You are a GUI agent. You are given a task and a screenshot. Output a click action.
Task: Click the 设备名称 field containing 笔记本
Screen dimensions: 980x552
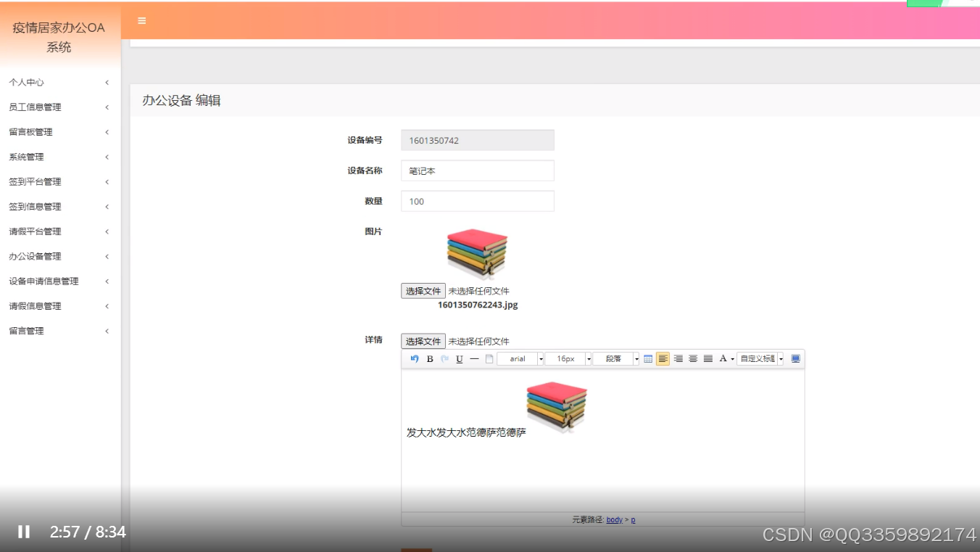(x=478, y=170)
